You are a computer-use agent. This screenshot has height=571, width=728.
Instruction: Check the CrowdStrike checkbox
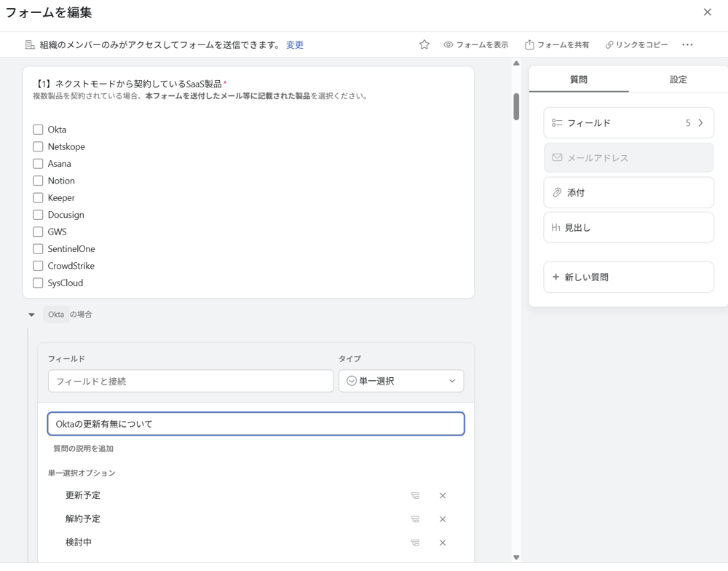[x=37, y=265]
